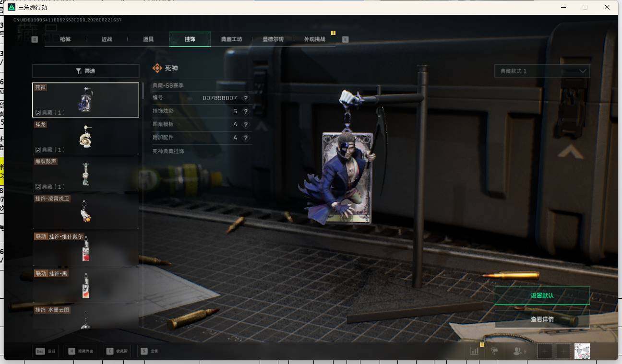Open 查看详情 details

(542, 319)
